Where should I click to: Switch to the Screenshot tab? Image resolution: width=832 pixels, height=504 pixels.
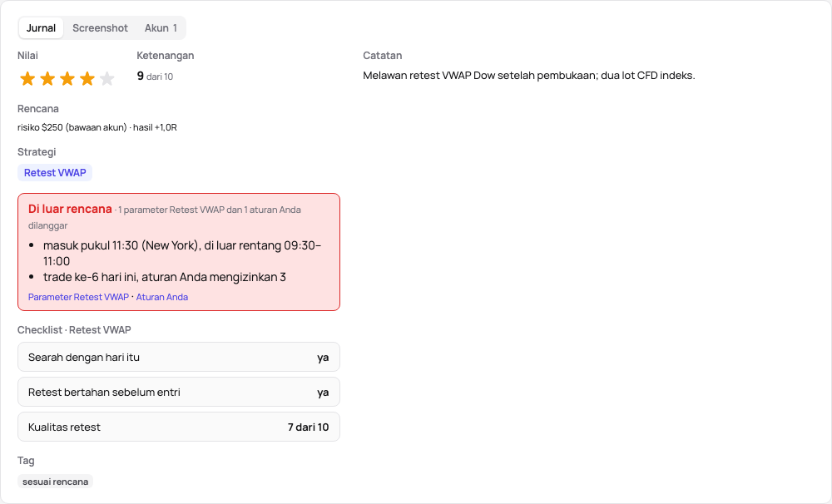click(x=101, y=28)
